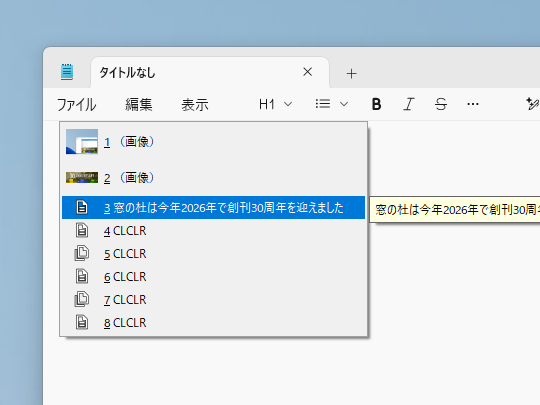Open the ファイル menu

click(76, 104)
